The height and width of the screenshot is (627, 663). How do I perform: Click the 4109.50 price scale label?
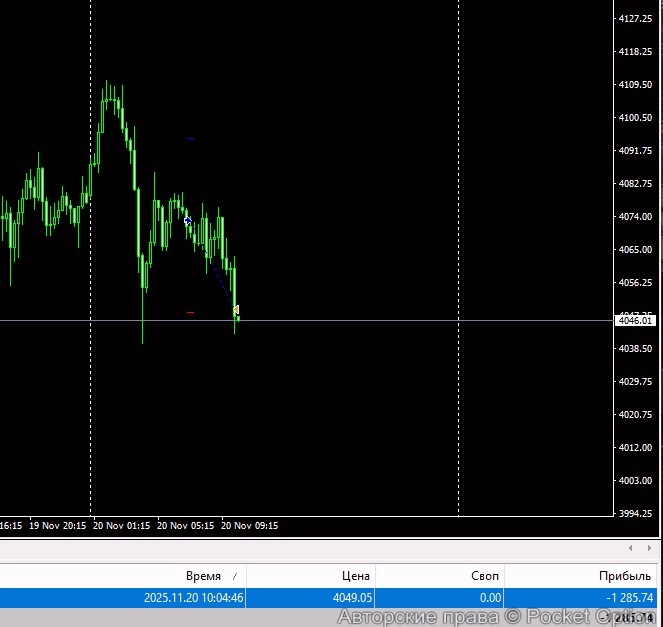pyautogui.click(x=635, y=85)
